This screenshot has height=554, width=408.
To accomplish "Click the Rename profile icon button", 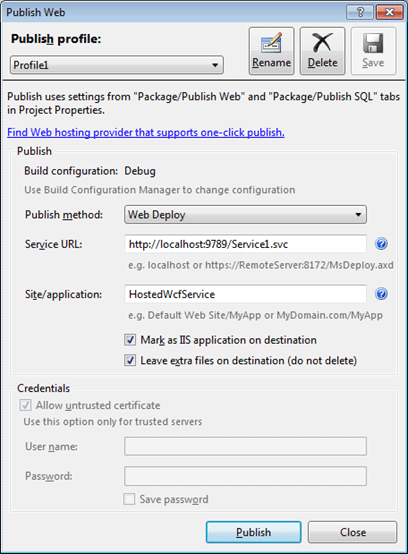I will click(271, 51).
